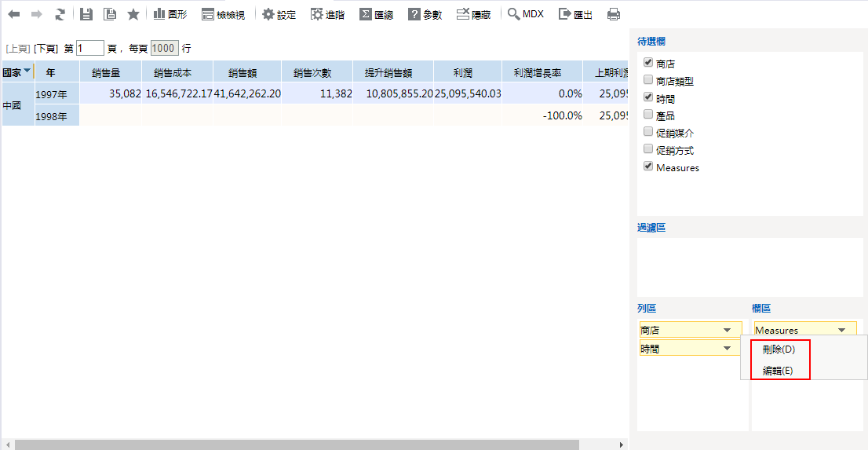The image size is (868, 450).
Task: Click the back arrow icon in toolbar
Action: point(14,14)
